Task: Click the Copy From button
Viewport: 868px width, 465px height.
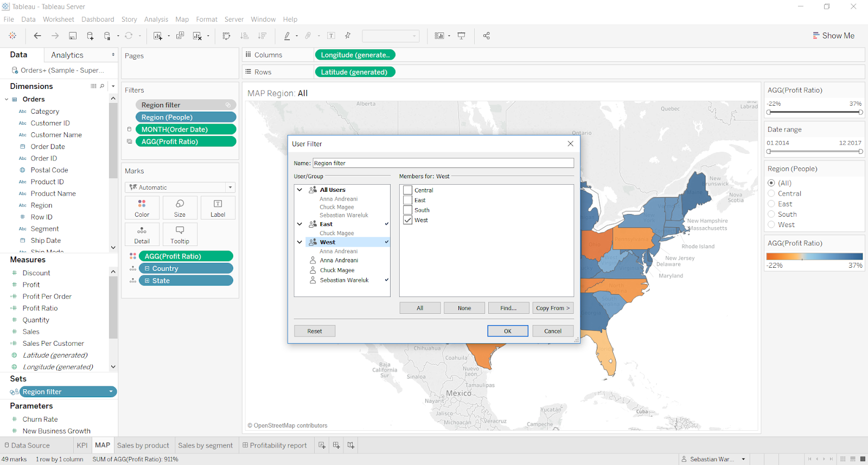Action: (x=552, y=308)
